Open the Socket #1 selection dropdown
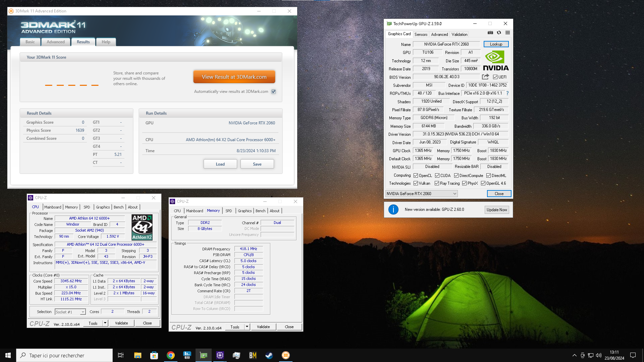644x362 pixels. [70, 312]
